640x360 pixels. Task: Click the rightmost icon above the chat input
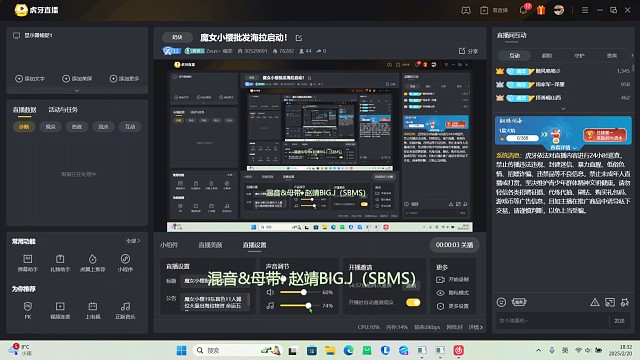pos(624,302)
